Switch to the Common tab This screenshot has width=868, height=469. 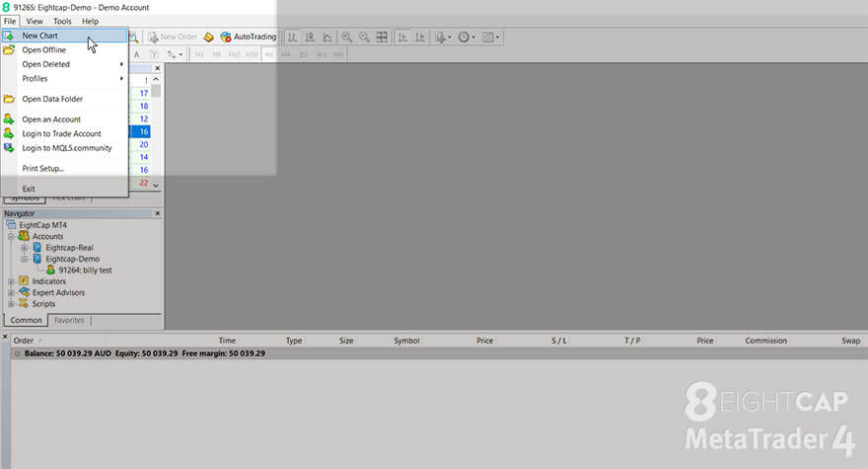tap(26, 321)
